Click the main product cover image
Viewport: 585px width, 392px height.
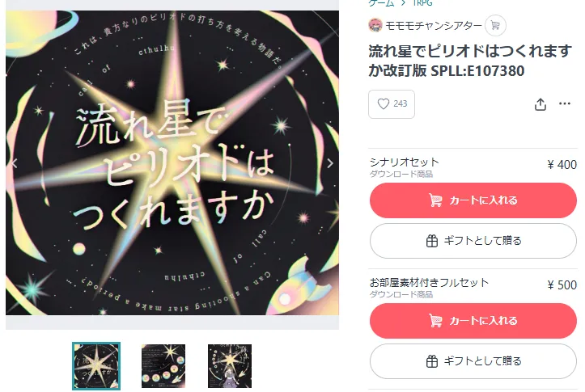click(172, 162)
